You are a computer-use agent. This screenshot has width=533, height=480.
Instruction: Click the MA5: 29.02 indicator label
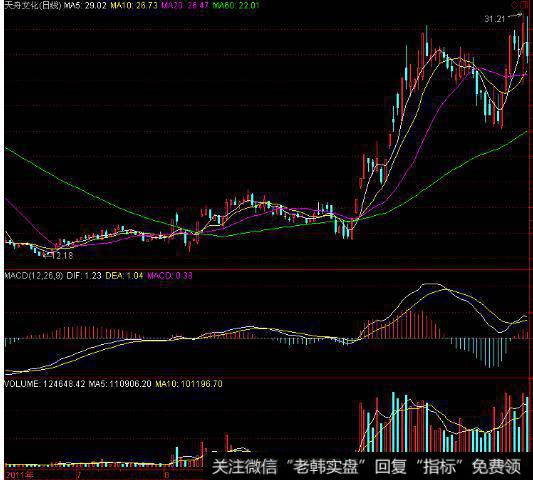[x=85, y=5]
